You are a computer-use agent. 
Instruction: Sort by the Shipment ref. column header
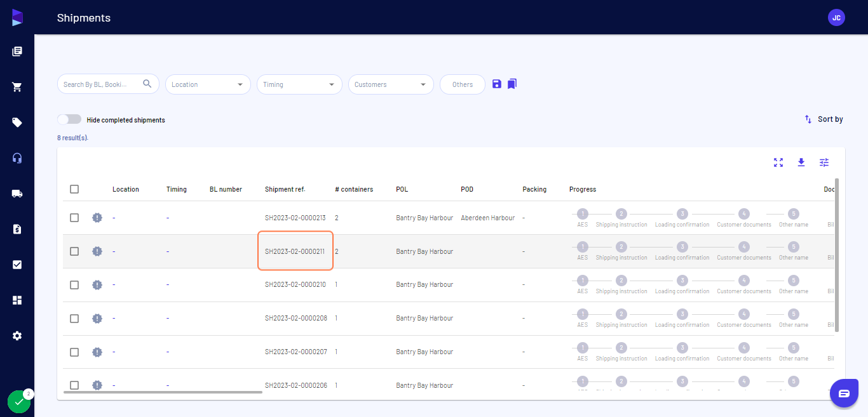coord(285,189)
